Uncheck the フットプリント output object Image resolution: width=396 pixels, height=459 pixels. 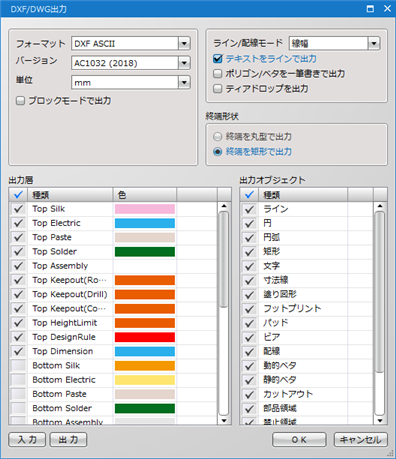point(249,309)
